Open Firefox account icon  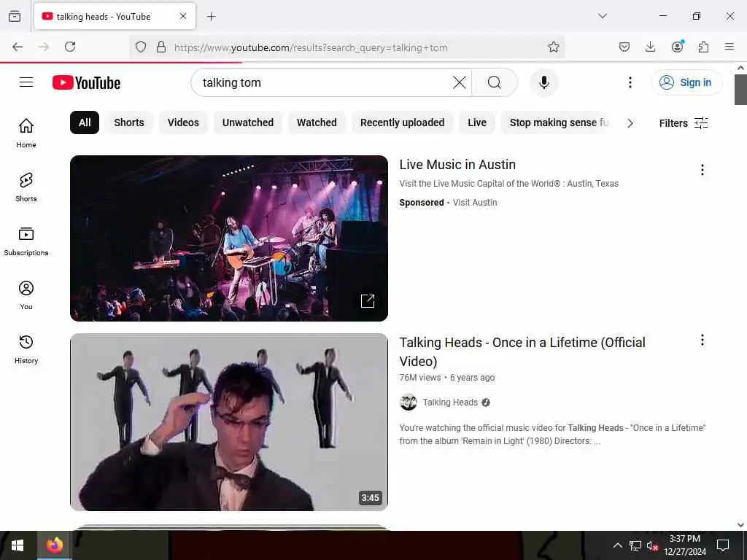coord(677,47)
